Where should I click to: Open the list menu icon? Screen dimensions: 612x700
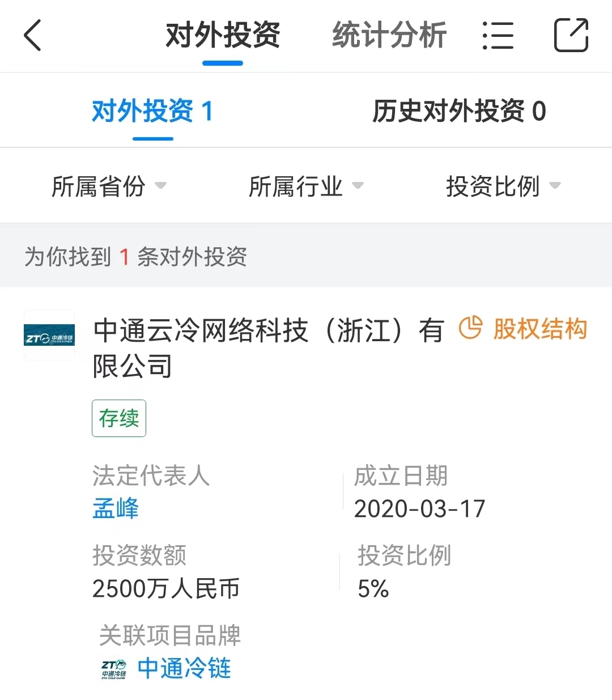pyautogui.click(x=498, y=36)
